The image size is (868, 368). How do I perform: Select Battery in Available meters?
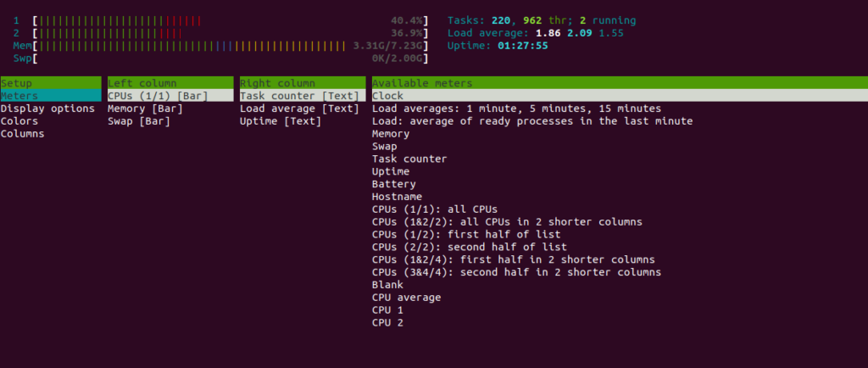(x=394, y=184)
